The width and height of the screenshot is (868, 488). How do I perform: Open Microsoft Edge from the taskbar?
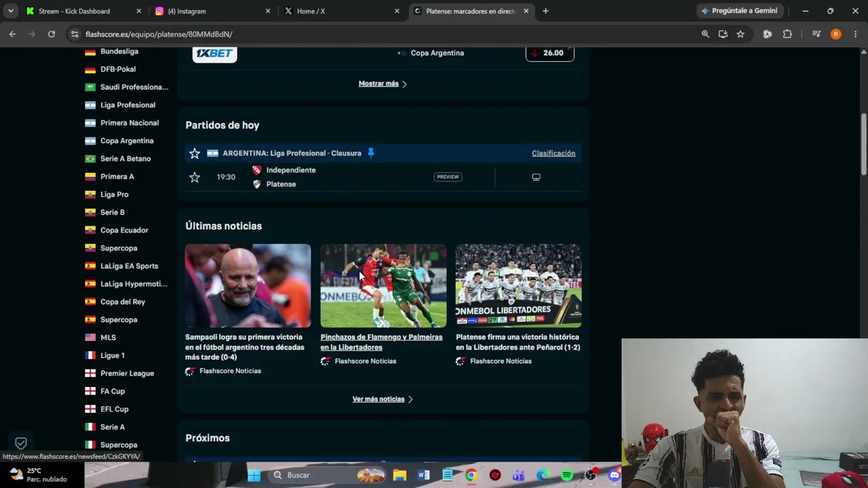coord(542,475)
